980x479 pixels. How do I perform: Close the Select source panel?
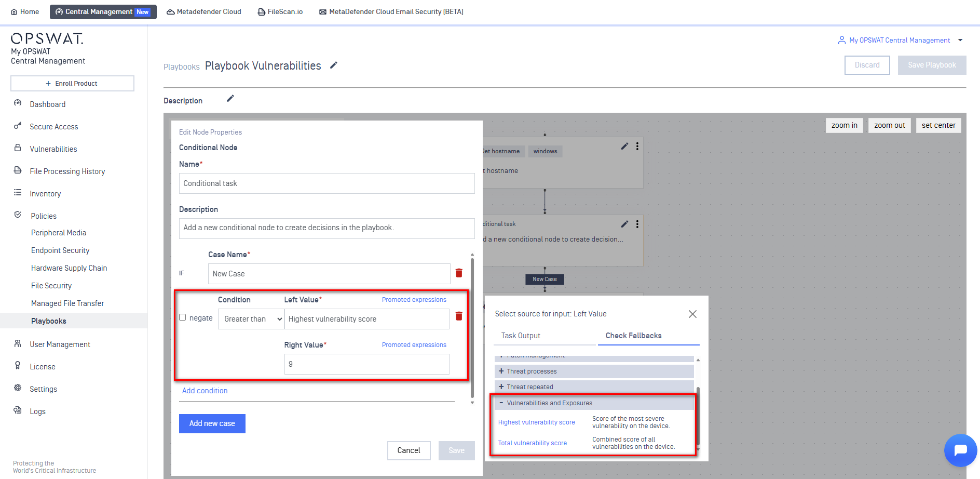point(692,314)
